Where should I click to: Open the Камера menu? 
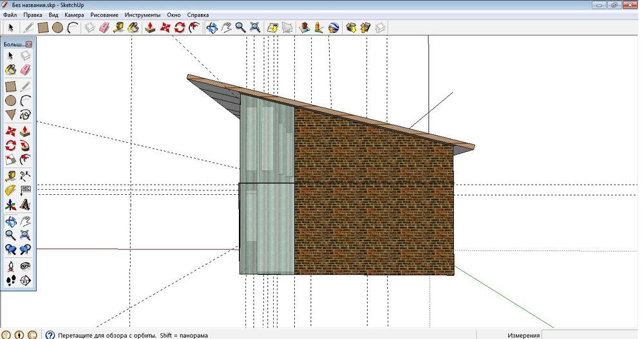[x=74, y=14]
